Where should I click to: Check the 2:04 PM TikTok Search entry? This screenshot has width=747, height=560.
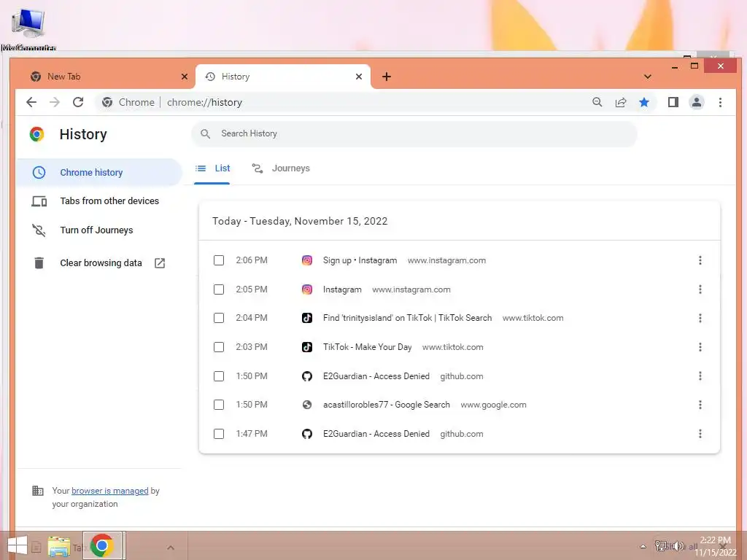point(219,318)
